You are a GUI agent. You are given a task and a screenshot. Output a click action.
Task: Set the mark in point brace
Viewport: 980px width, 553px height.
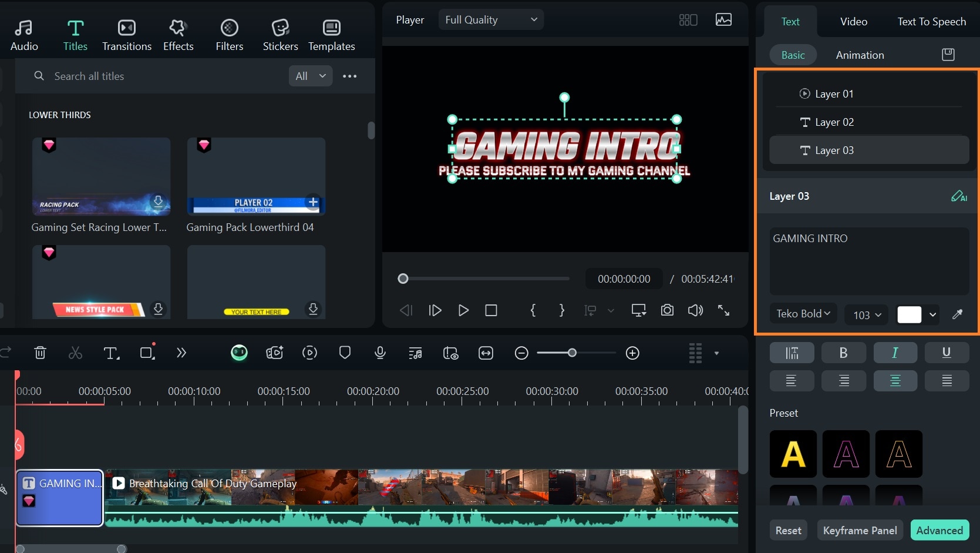pos(533,310)
